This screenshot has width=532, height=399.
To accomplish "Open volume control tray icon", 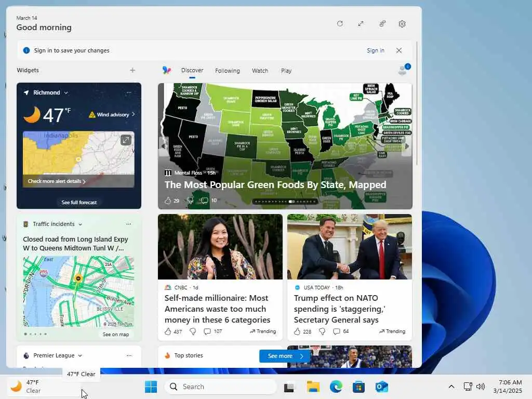I will click(x=481, y=387).
